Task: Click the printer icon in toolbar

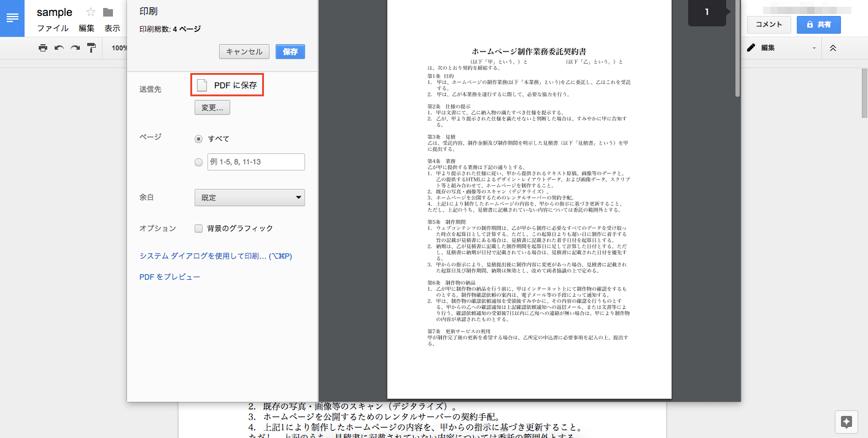Action: click(x=43, y=48)
